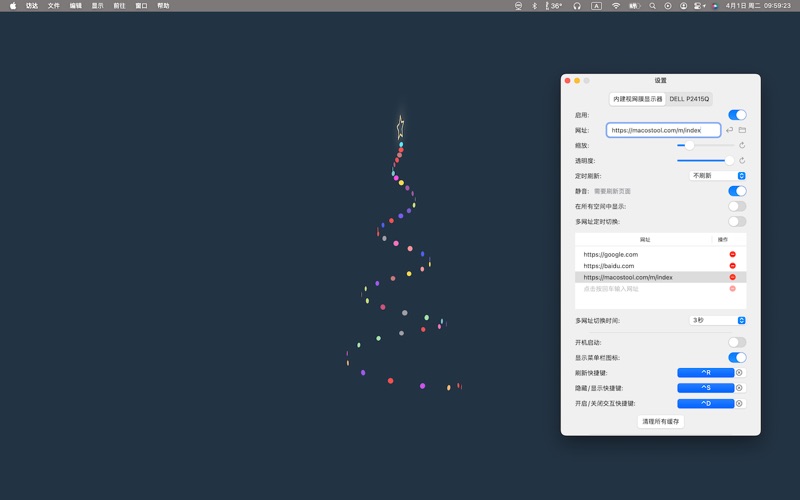This screenshot has height=500, width=800.
Task: Turn off the 静音 mute switch
Action: (737, 191)
